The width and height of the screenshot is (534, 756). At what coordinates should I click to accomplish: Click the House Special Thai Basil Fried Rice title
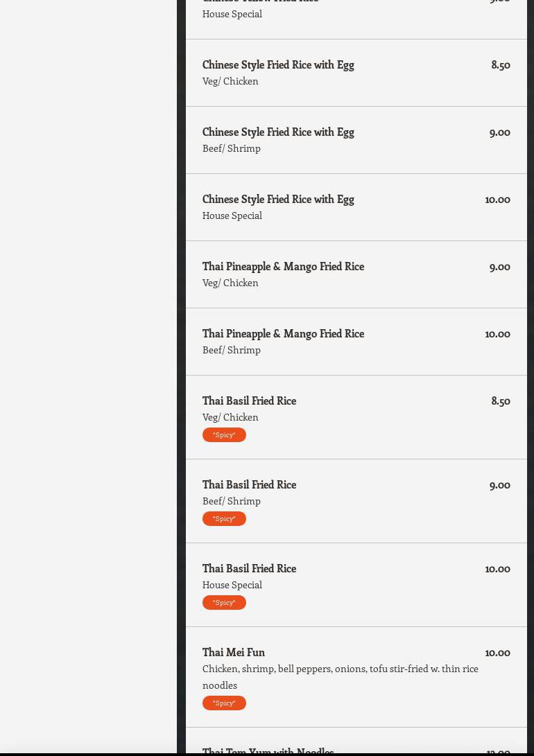click(x=249, y=568)
